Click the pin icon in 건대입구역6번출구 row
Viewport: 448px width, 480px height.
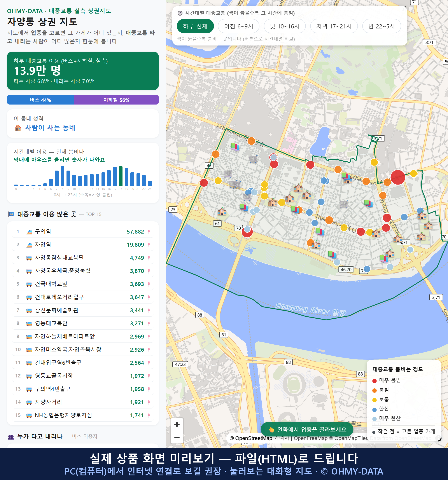(149, 363)
